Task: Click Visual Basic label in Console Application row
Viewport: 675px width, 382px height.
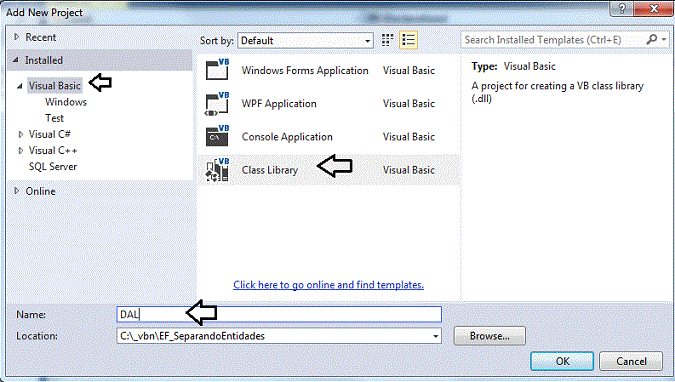Action: pyautogui.click(x=409, y=137)
